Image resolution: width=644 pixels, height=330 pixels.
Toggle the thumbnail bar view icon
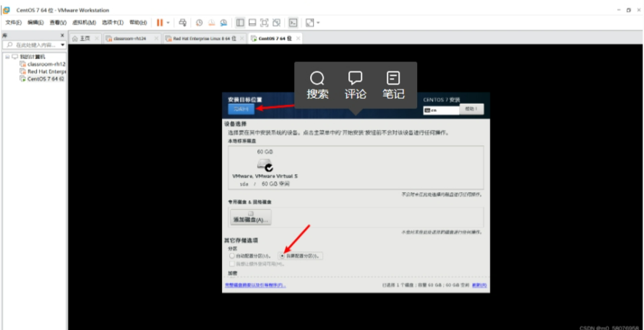pyautogui.click(x=252, y=22)
